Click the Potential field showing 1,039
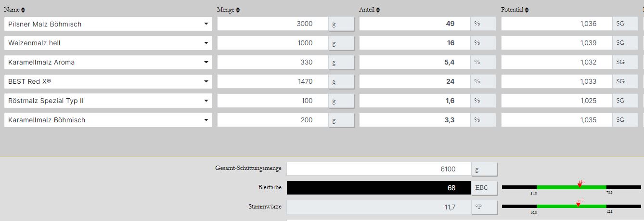This screenshot has height=221, width=644. point(556,43)
